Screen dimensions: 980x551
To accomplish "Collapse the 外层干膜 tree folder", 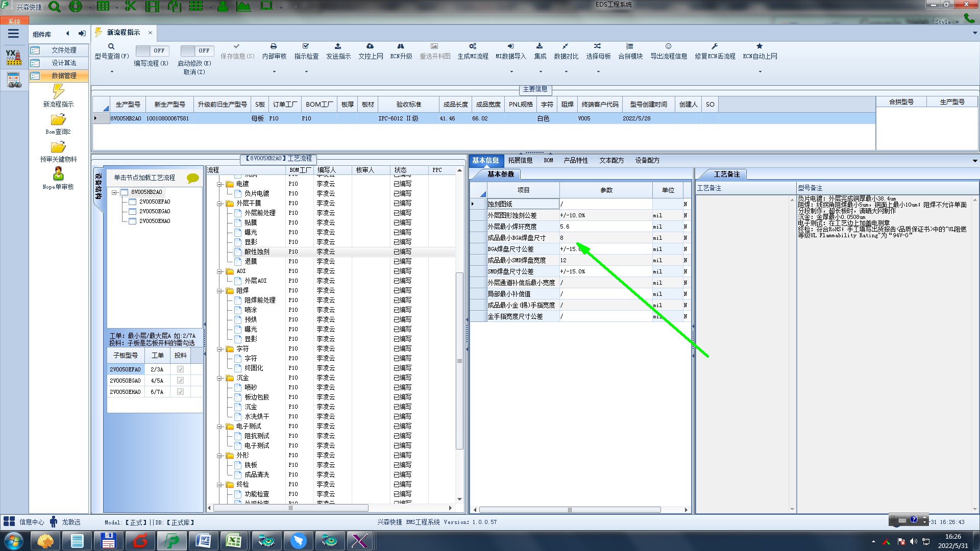I will [219, 204].
